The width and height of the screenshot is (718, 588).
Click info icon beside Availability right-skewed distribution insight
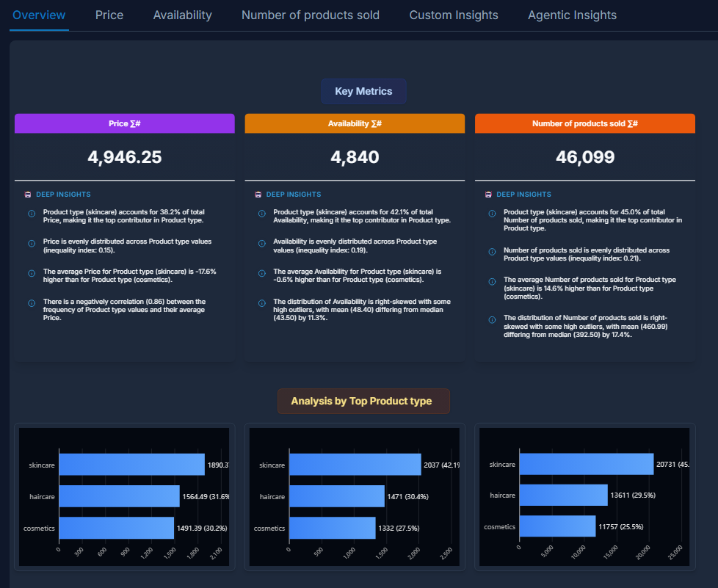pyautogui.click(x=262, y=302)
